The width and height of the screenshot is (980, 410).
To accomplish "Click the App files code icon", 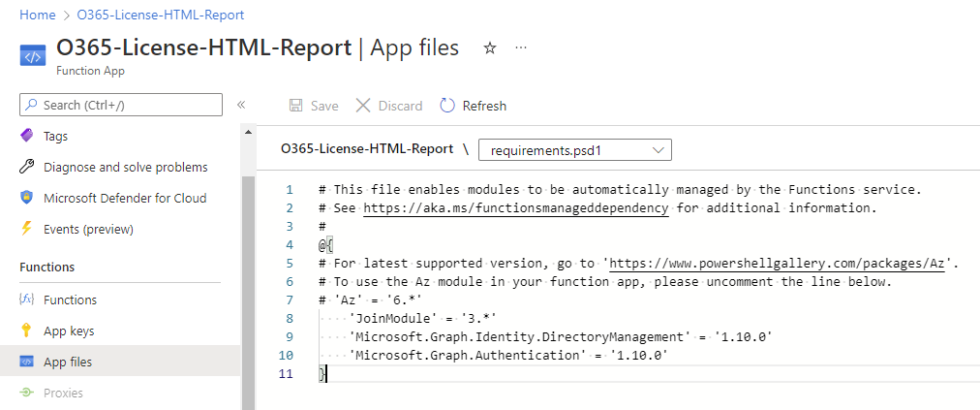I will click(26, 362).
